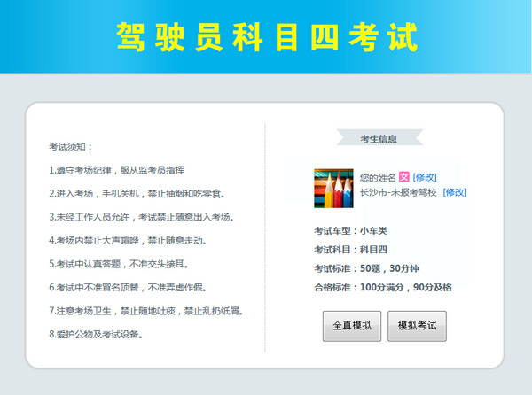Click rule 7.注意考场卫生 line
The image size is (532, 395).
click(x=146, y=311)
